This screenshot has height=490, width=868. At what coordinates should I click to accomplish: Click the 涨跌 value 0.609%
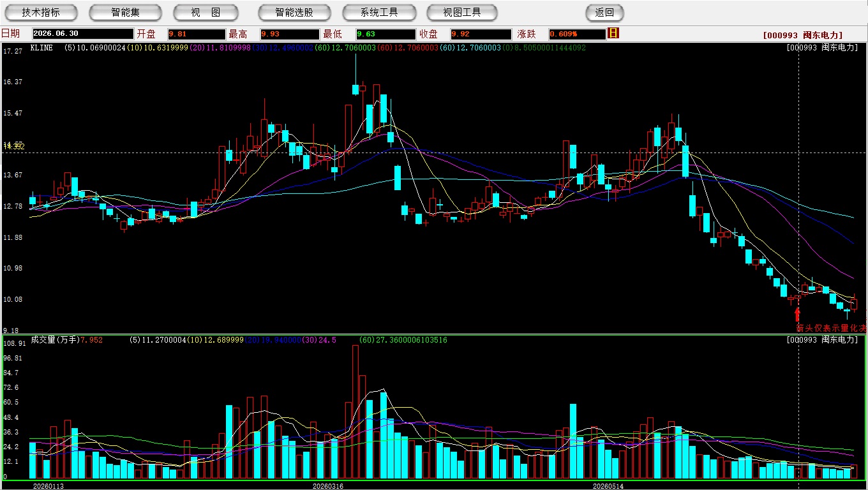click(x=577, y=34)
